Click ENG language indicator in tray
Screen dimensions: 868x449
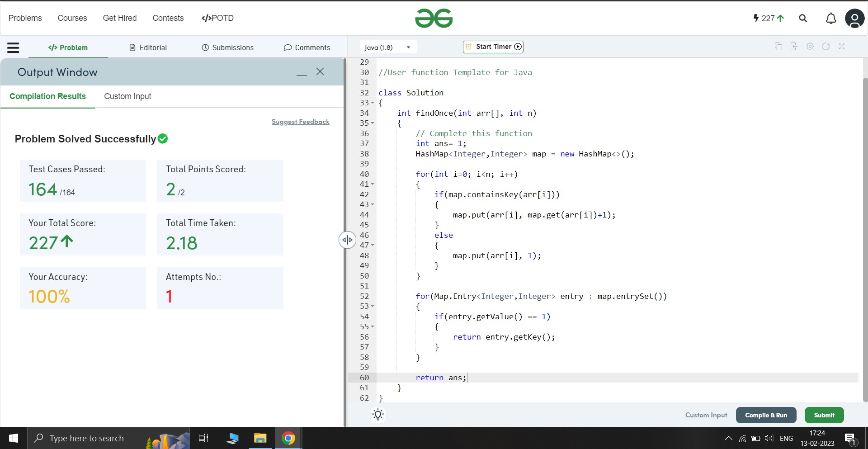pyautogui.click(x=786, y=438)
